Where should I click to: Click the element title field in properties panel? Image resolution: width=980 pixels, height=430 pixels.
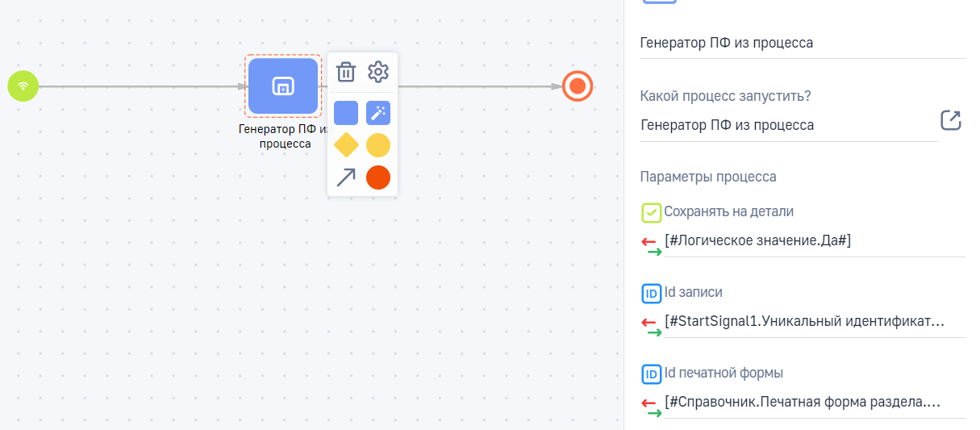(x=802, y=44)
